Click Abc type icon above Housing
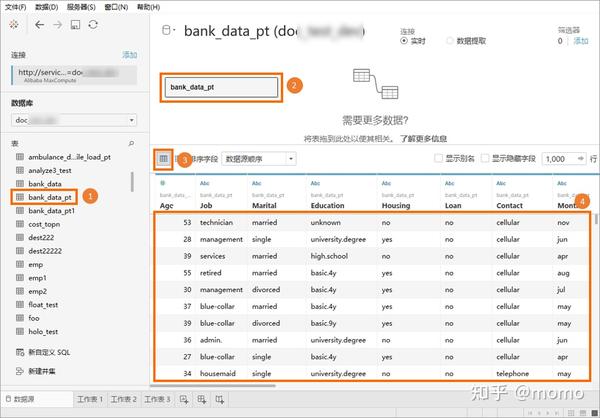 pyautogui.click(x=386, y=183)
